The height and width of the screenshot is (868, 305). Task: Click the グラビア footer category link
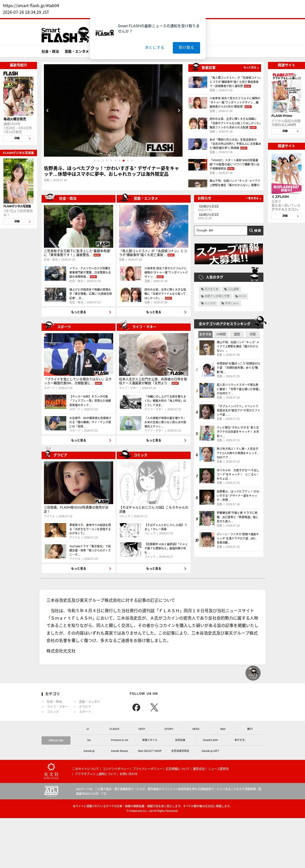[x=85, y=707]
